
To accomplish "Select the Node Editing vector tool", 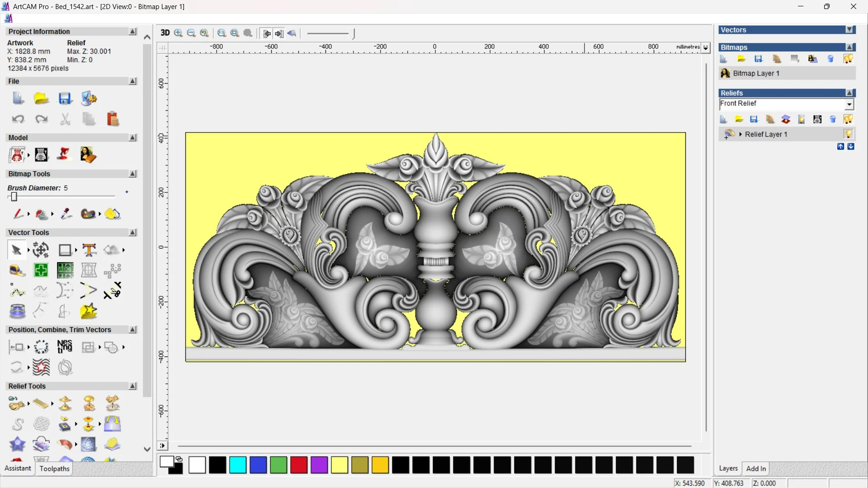I will tap(17, 291).
